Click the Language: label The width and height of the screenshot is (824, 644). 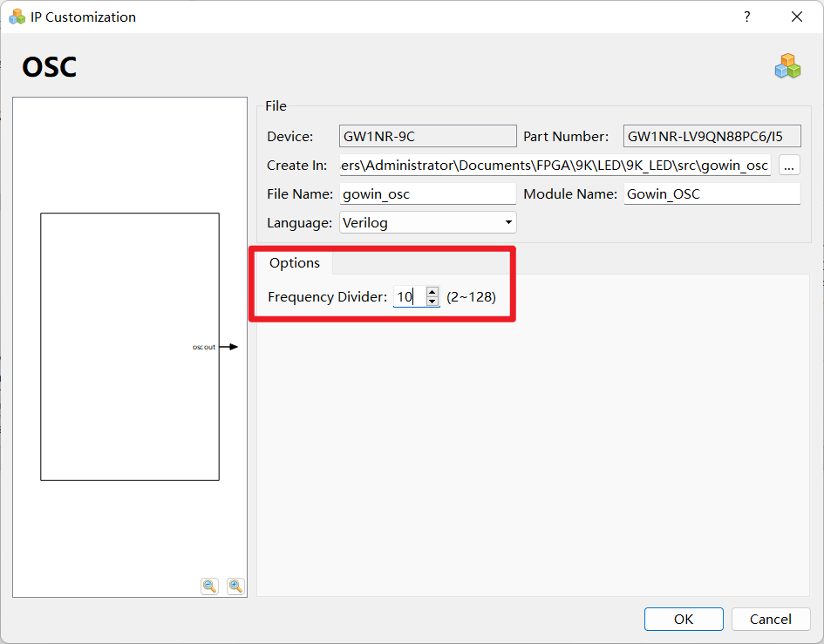pyautogui.click(x=300, y=223)
